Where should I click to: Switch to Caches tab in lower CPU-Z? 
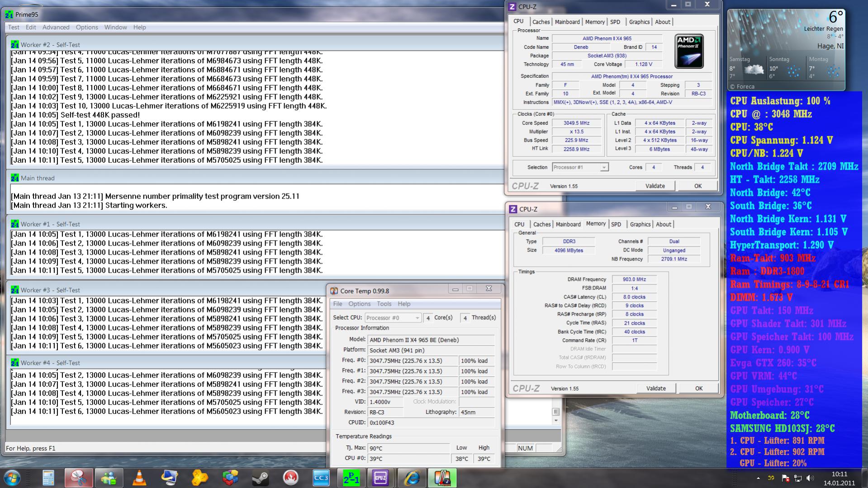coord(542,224)
